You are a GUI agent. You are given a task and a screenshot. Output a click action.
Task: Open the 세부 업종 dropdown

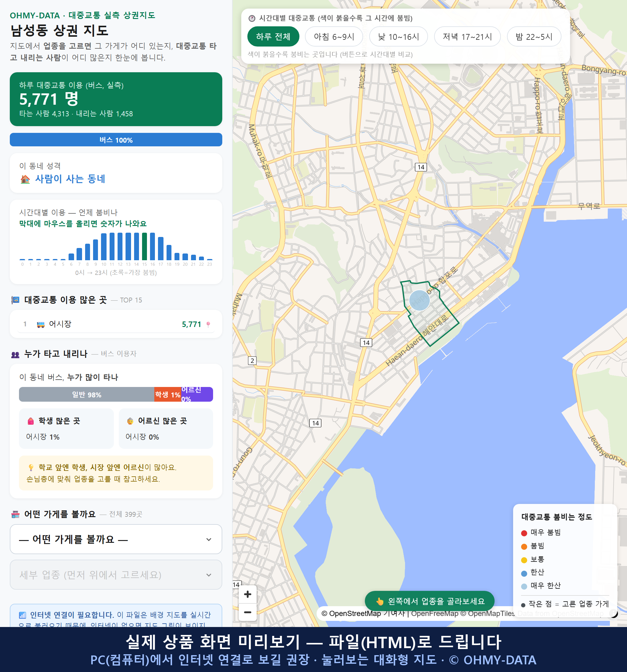coord(116,575)
